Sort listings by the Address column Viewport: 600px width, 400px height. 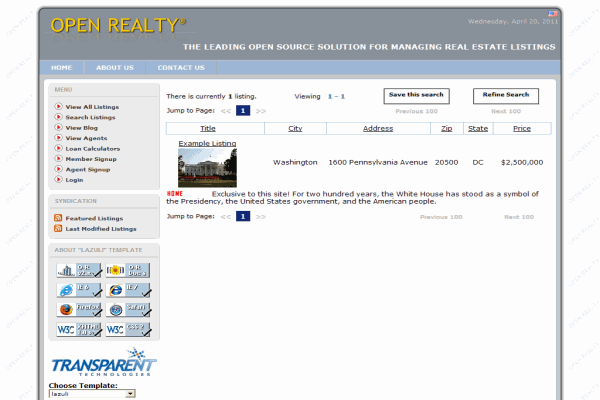[x=378, y=128]
